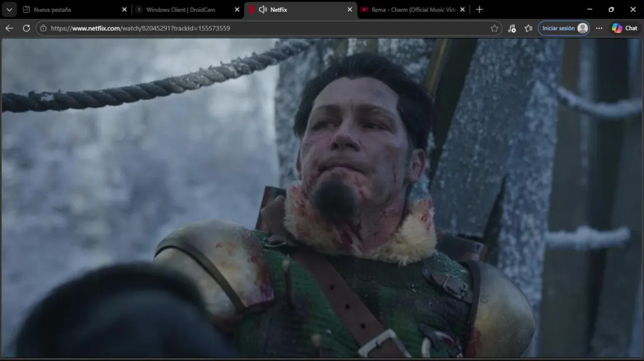The width and height of the screenshot is (644, 361).
Task: Minimize the browser window
Action: [590, 10]
